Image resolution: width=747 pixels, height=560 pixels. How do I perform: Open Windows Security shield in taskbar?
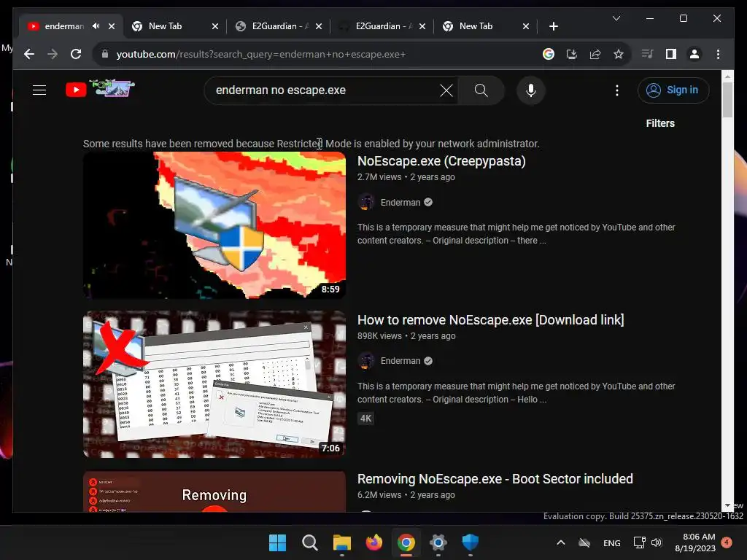point(471,542)
